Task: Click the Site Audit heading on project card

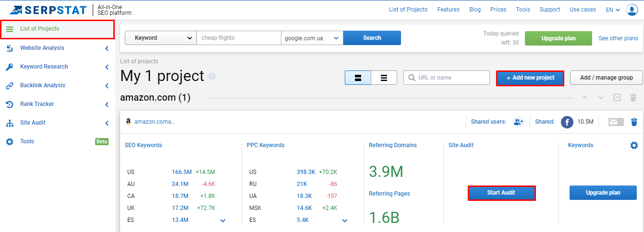Action: coord(461,145)
